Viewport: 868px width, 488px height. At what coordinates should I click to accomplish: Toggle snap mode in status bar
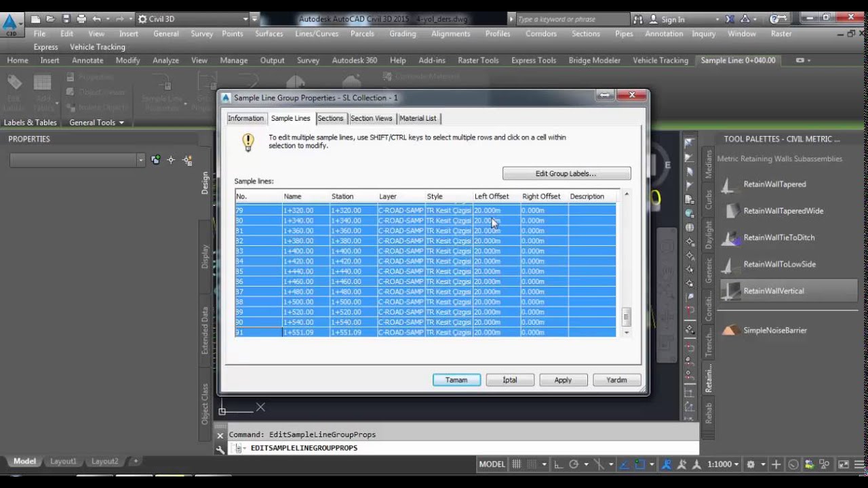[533, 464]
